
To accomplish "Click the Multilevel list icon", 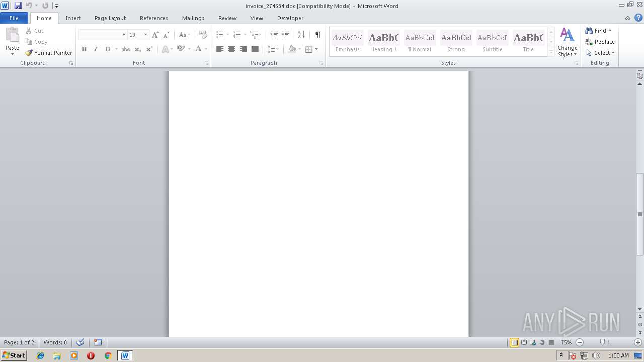I will [254, 35].
